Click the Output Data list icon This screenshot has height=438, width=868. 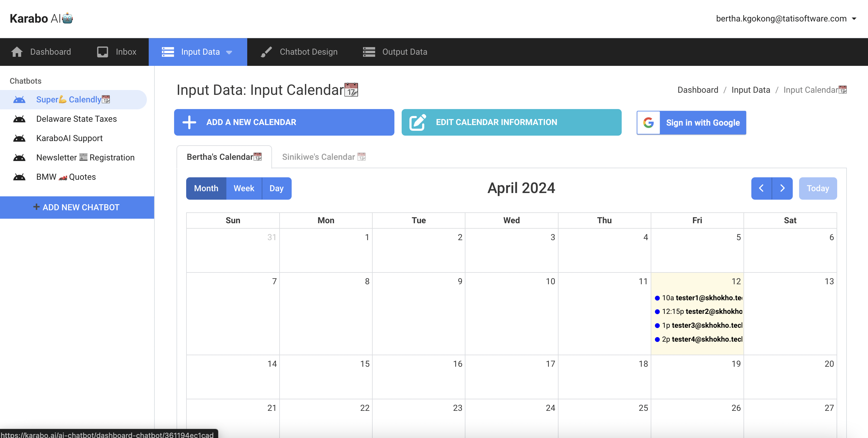click(369, 52)
